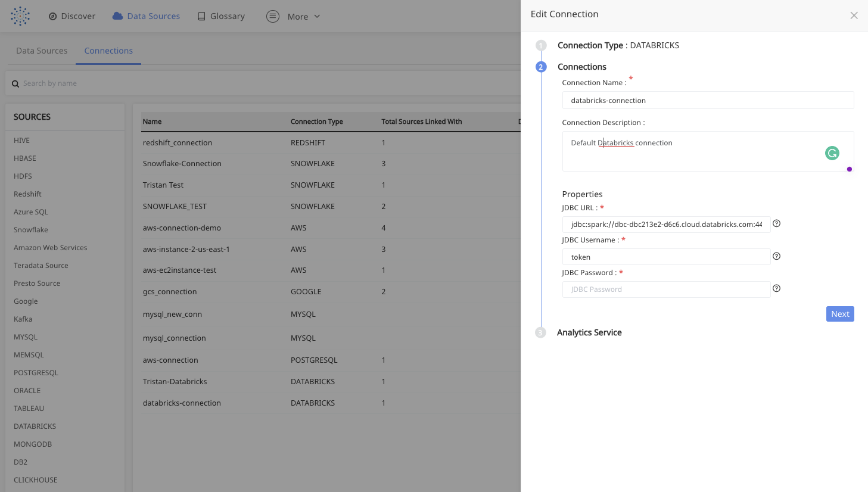Select MEMSQL source

(29, 355)
